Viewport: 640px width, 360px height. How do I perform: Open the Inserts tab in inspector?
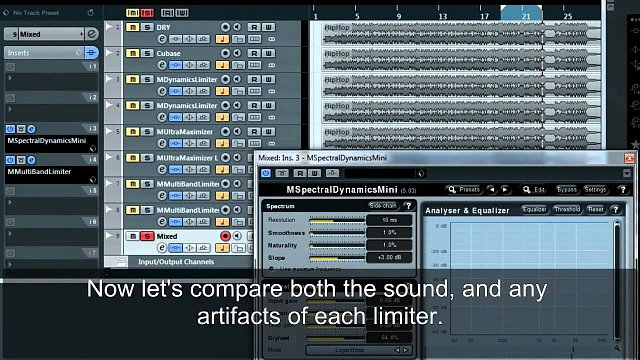pyautogui.click(x=43, y=53)
